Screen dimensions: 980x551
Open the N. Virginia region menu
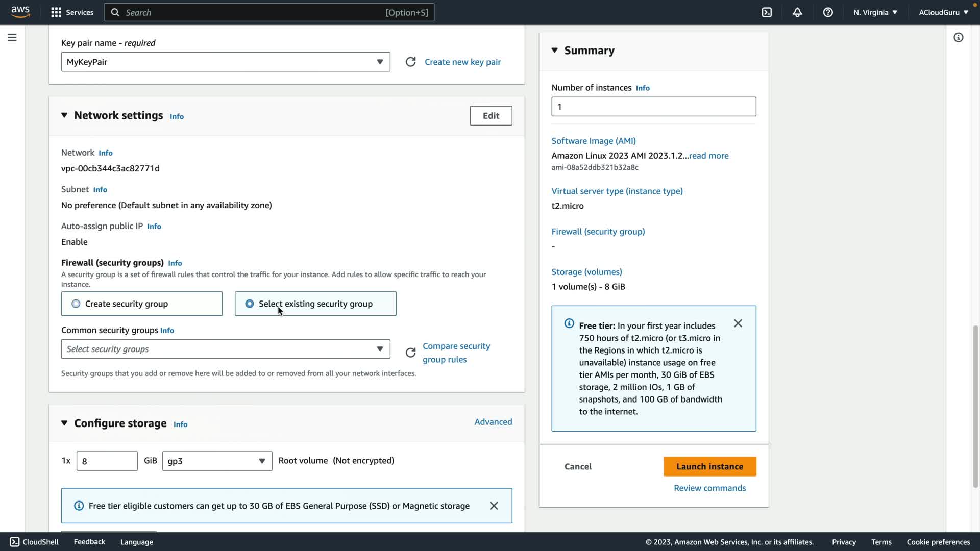click(x=875, y=12)
